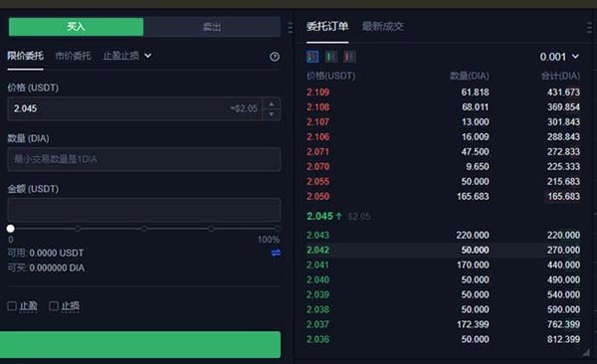597x364 pixels.
Task: Click ask price 2.107
Action: point(318,122)
